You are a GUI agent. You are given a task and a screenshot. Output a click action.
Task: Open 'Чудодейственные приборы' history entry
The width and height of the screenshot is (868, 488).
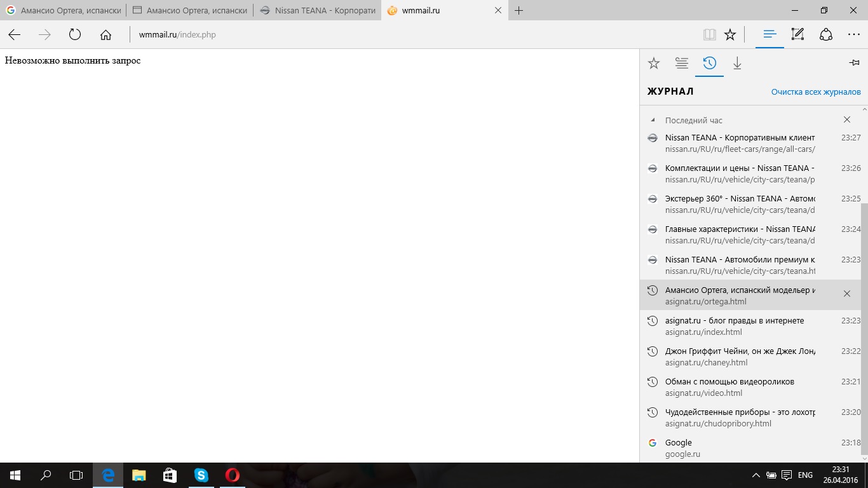point(750,417)
